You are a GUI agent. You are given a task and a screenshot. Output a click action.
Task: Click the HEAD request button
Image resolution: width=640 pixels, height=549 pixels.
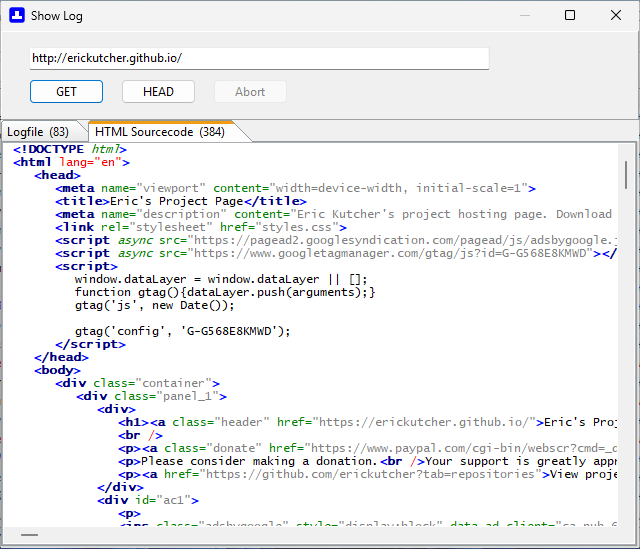pos(158,91)
